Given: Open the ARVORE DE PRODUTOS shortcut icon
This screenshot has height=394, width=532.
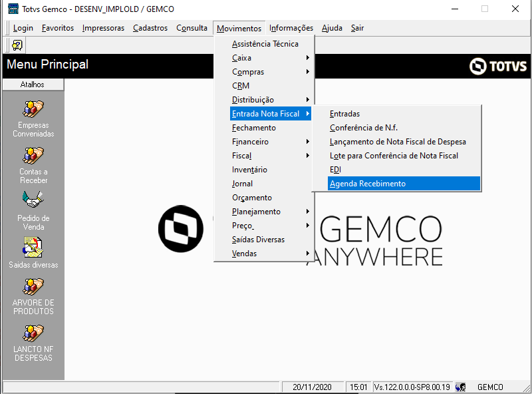Looking at the screenshot, I should coord(33,286).
